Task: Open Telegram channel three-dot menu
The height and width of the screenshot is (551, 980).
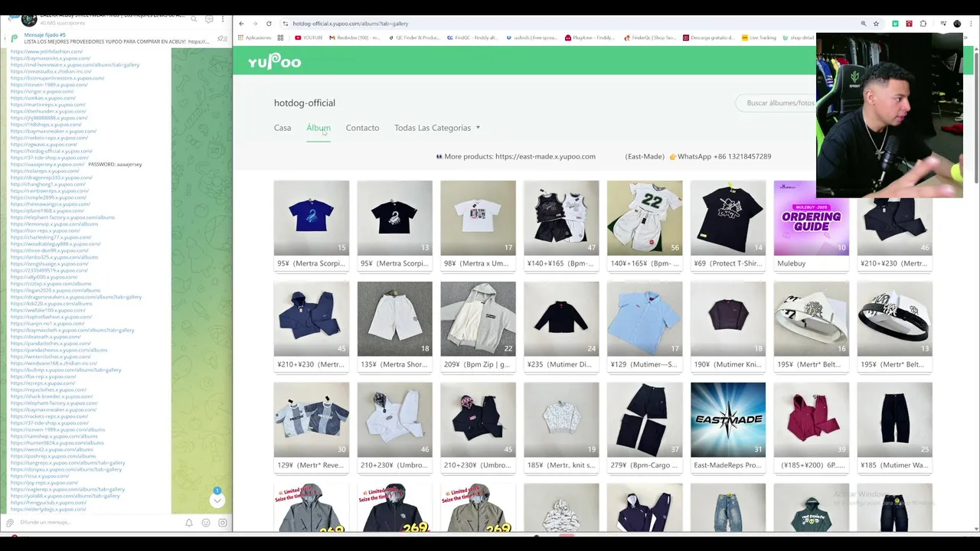Action: (x=223, y=19)
